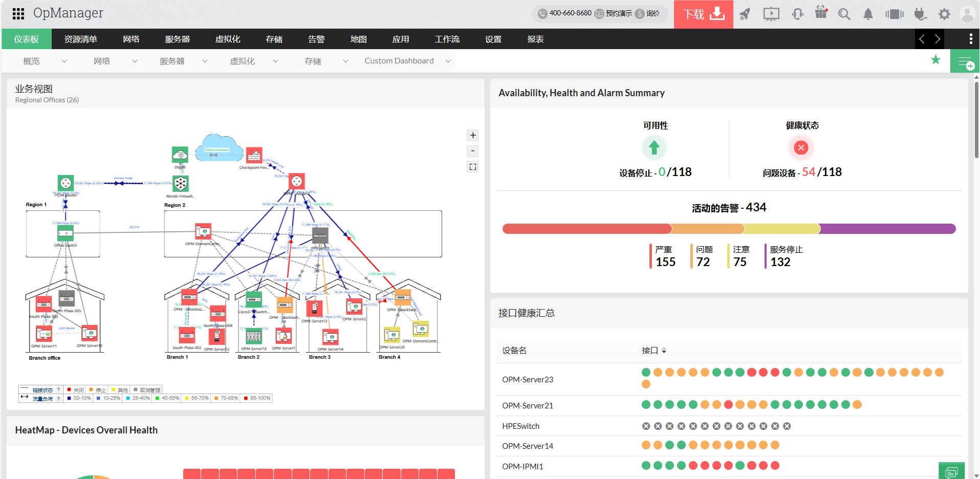The height and width of the screenshot is (479, 980).
Task: Click the Checkpoint Firewall node icon
Action: pos(254,155)
